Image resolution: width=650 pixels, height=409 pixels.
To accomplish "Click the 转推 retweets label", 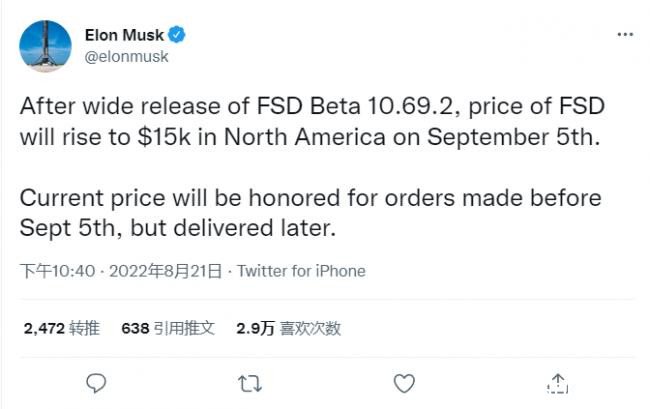I will (85, 329).
